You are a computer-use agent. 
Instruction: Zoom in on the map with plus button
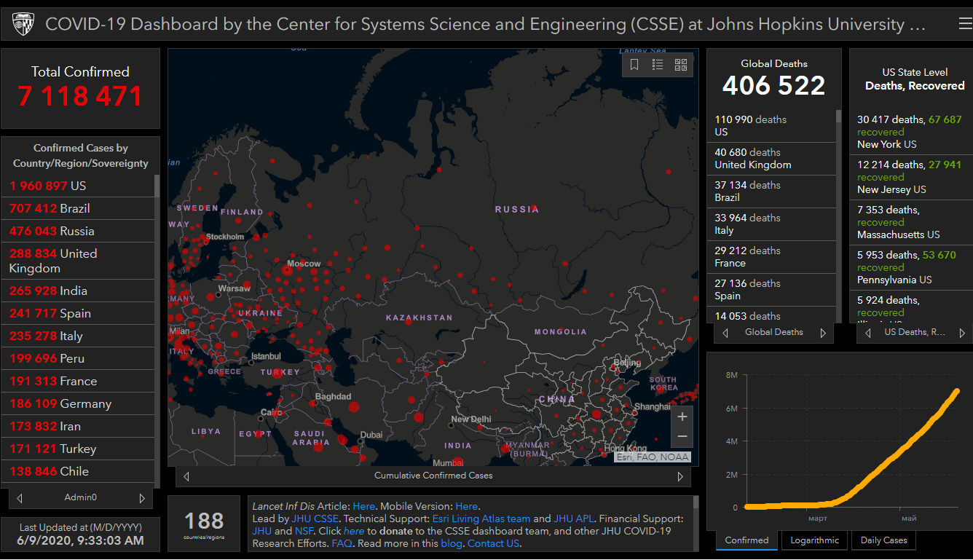pos(682,417)
